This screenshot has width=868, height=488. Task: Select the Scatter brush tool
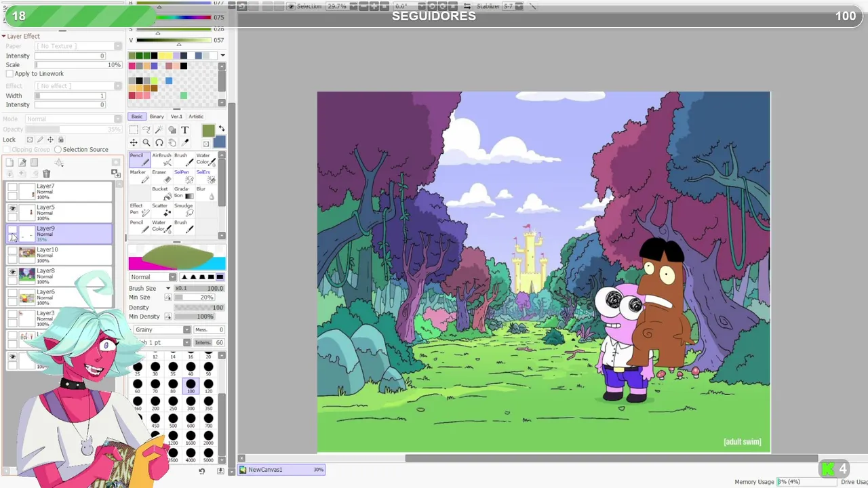click(161, 210)
